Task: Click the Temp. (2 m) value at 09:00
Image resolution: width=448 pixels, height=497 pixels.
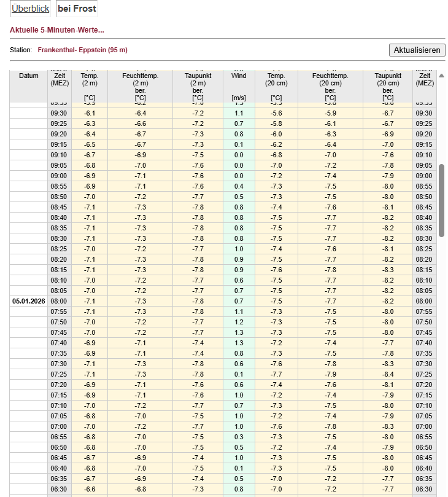Action: (x=90, y=176)
